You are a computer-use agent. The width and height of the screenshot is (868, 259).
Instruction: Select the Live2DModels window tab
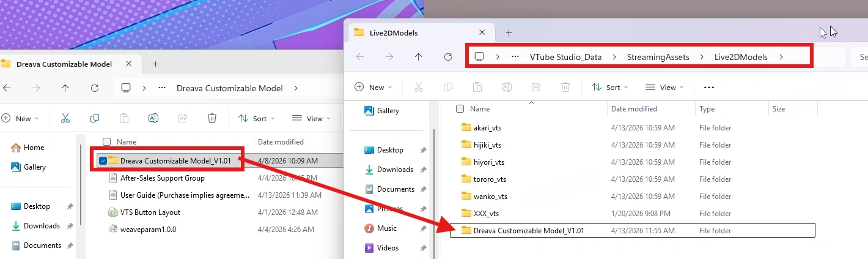[x=420, y=32]
